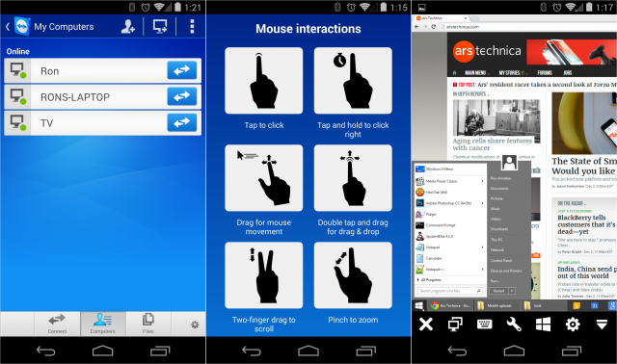
Task: Open Devices and Printers from Start menu
Action: pyautogui.click(x=506, y=271)
